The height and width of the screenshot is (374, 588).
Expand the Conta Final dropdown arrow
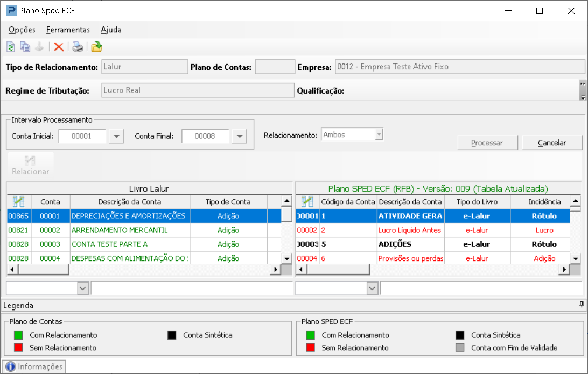coord(239,136)
